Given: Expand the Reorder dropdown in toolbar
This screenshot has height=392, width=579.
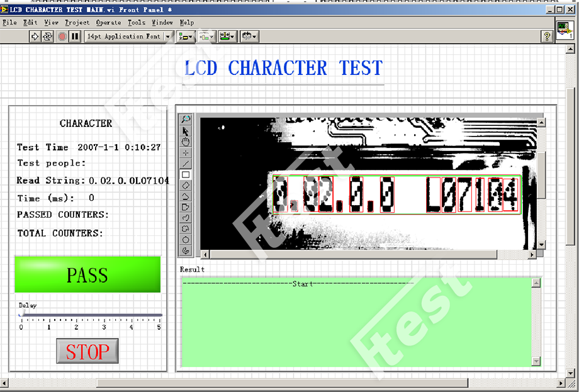Looking at the screenshot, I should [249, 36].
